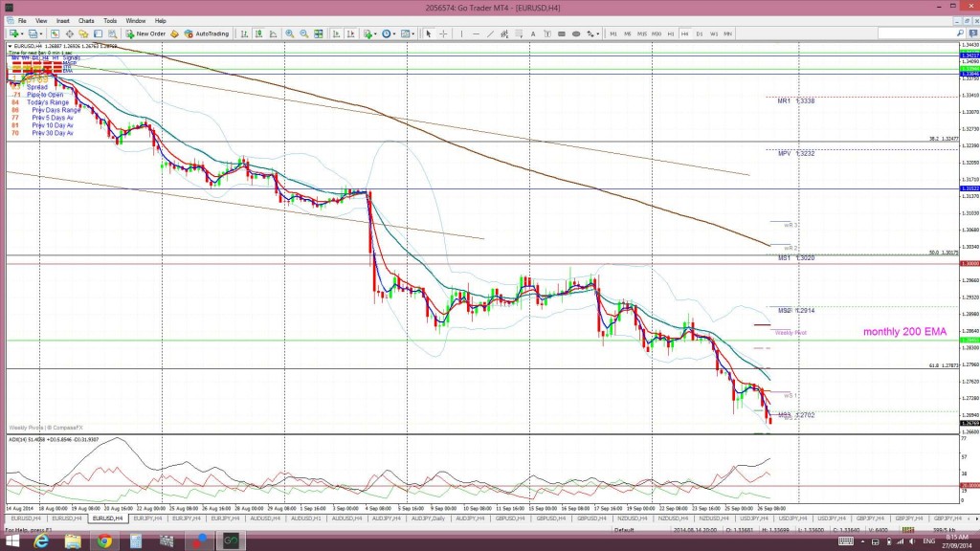Switch to the M15 timeframe
Screen dimensions: 980x551
[642, 33]
